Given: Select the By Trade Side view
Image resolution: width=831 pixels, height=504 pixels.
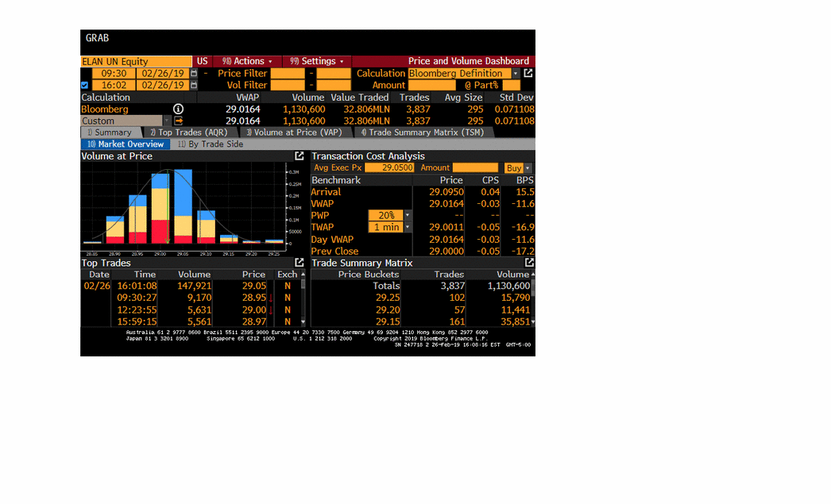Looking at the screenshot, I should 211,144.
